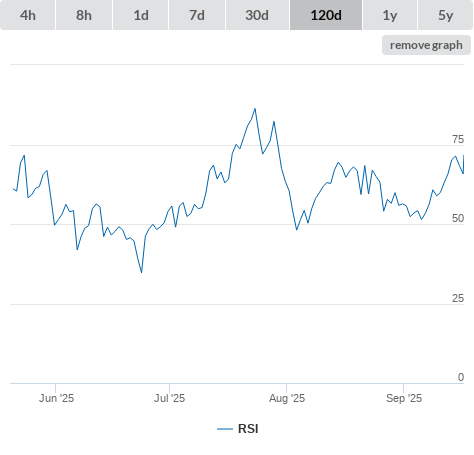This screenshot has height=455, width=474.
Task: Select the 8h time range tab
Action: (84, 15)
